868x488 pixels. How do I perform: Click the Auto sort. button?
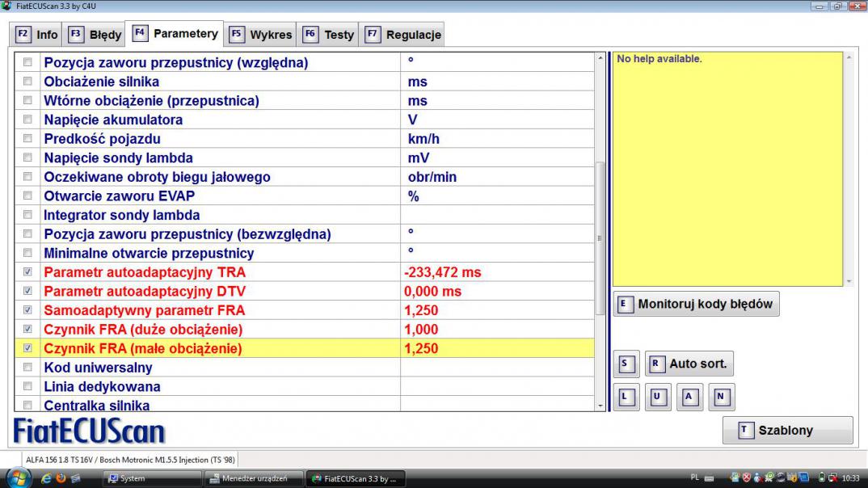689,364
